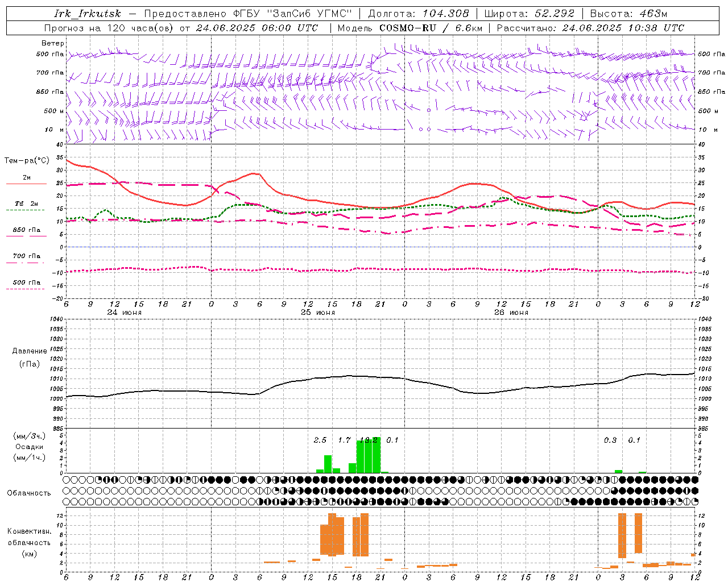Click the 700 гПа temperature legend entry

[27, 256]
